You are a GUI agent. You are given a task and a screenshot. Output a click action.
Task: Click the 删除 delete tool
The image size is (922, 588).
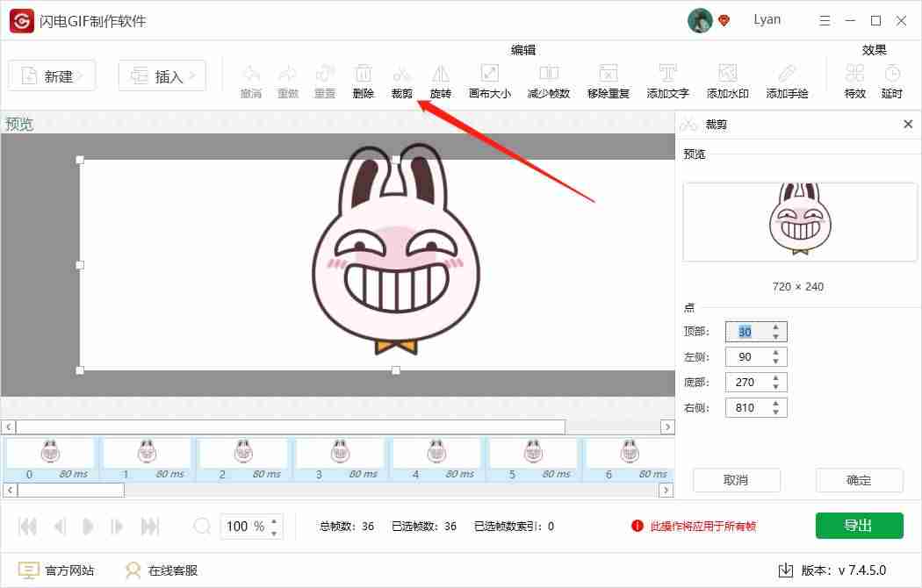pos(364,81)
